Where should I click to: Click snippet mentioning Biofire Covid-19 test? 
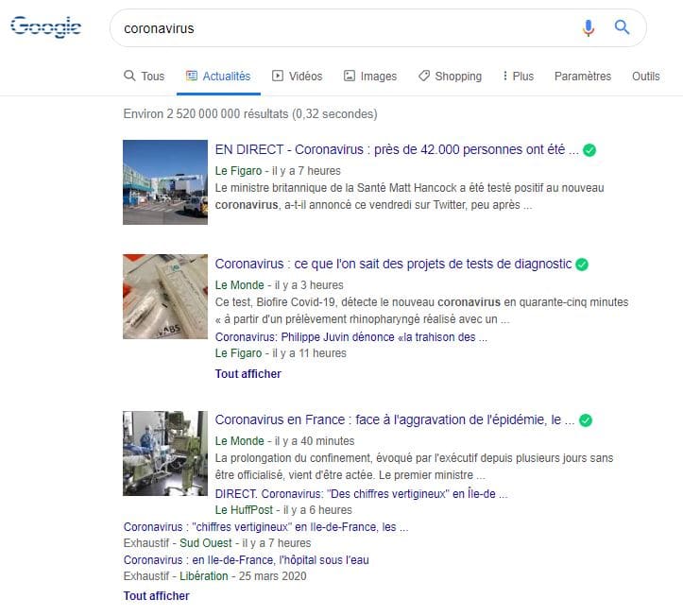tap(421, 311)
